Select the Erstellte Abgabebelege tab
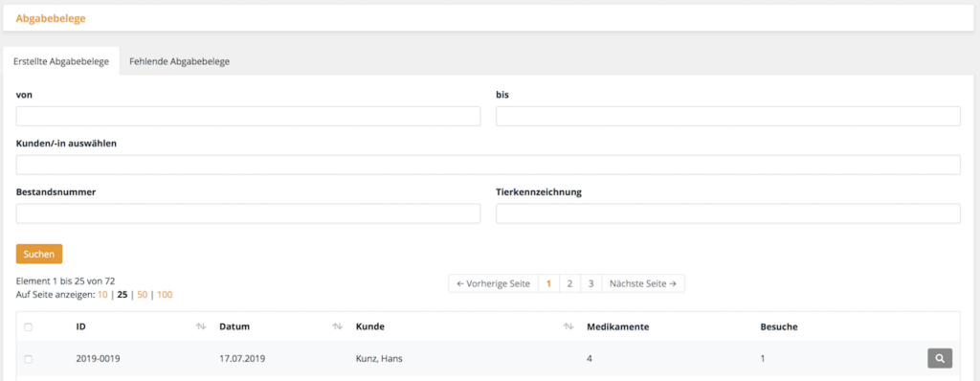Viewport: 980px width, 381px height. (61, 61)
